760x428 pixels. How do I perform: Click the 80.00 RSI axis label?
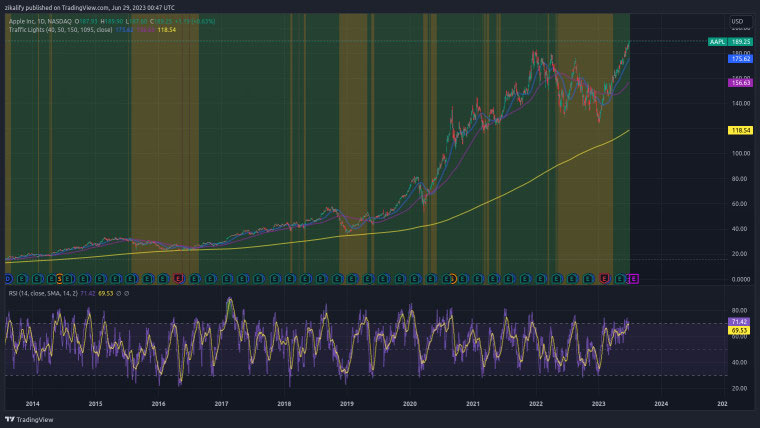pos(739,311)
